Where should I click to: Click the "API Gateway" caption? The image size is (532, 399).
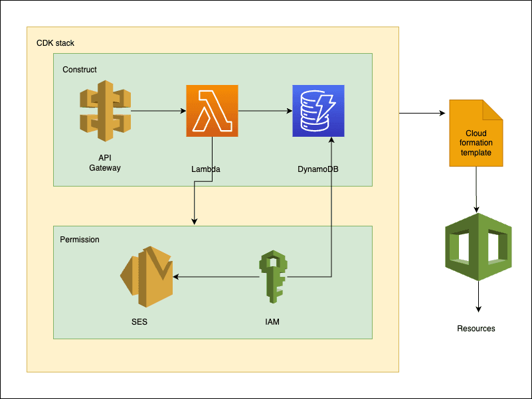click(105, 163)
